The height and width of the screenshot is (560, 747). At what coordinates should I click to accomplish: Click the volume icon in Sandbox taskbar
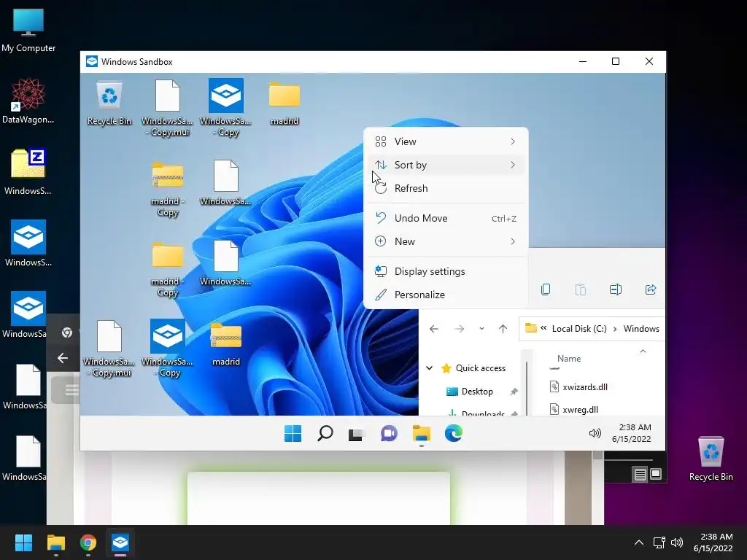[x=595, y=433]
